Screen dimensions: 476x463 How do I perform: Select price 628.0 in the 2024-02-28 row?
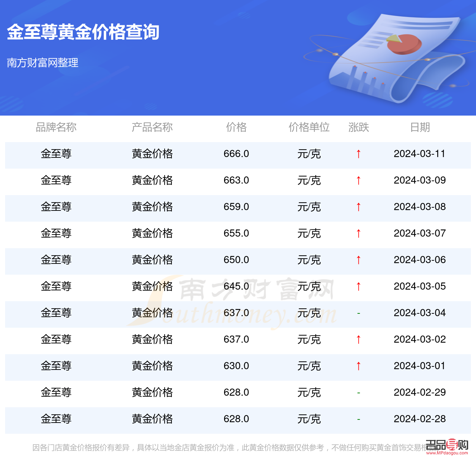click(x=236, y=419)
